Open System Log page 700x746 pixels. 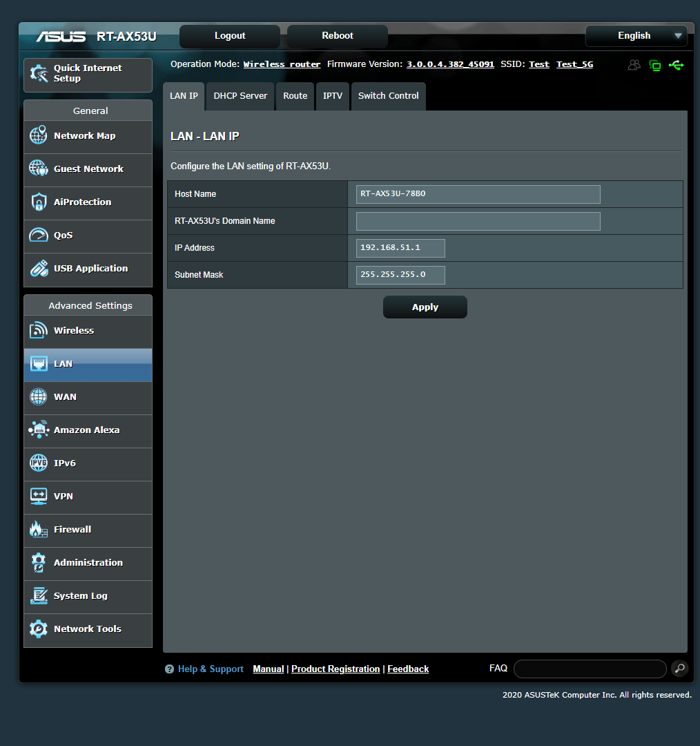pyautogui.click(x=88, y=597)
